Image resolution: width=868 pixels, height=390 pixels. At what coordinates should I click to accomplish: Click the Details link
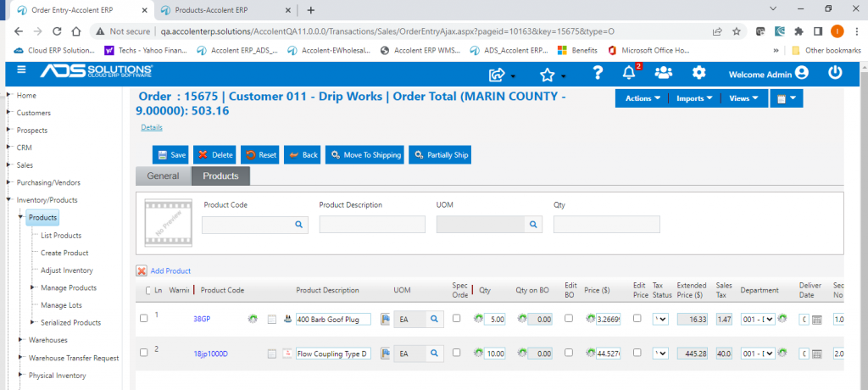(x=152, y=127)
